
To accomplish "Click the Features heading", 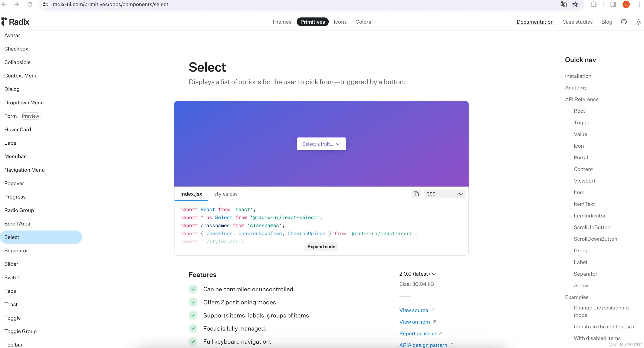I will (x=203, y=275).
